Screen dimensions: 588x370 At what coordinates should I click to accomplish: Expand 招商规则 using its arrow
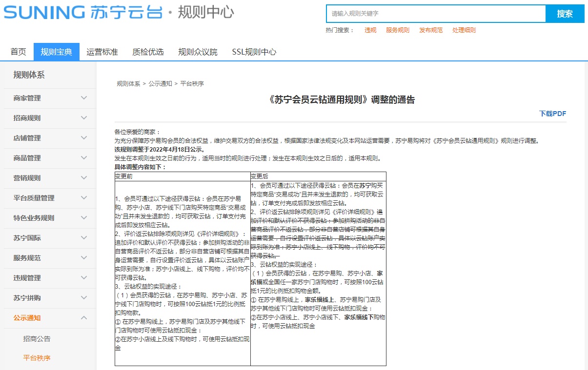click(x=84, y=118)
